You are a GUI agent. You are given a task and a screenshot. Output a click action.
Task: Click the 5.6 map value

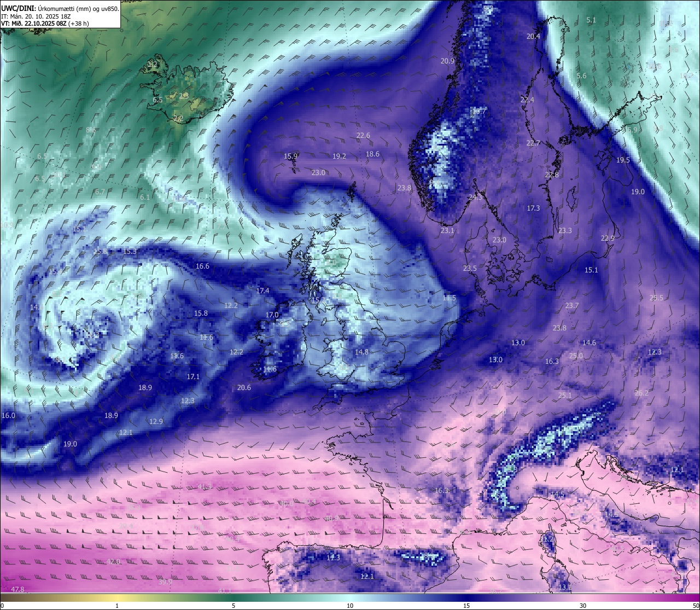(x=581, y=76)
